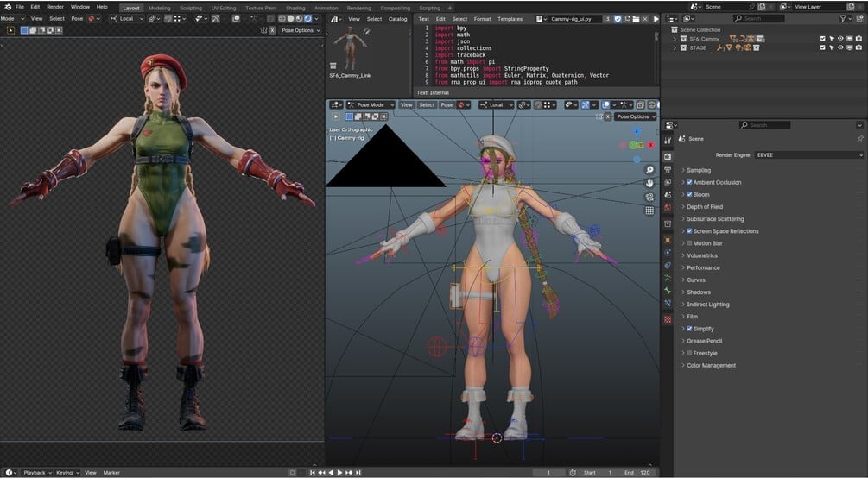
Task: Toggle the Bloom checkbox
Action: (689, 194)
